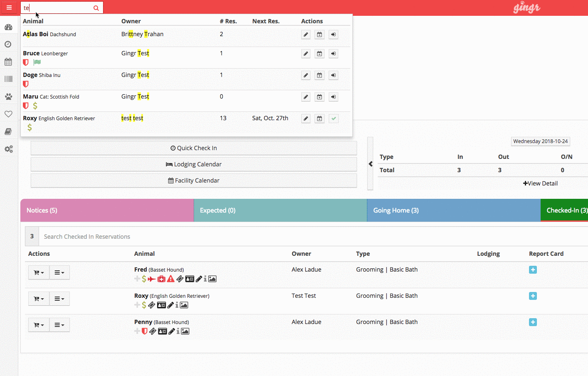Open Roxy's list menu dropdown
The width and height of the screenshot is (588, 376).
[x=59, y=299]
